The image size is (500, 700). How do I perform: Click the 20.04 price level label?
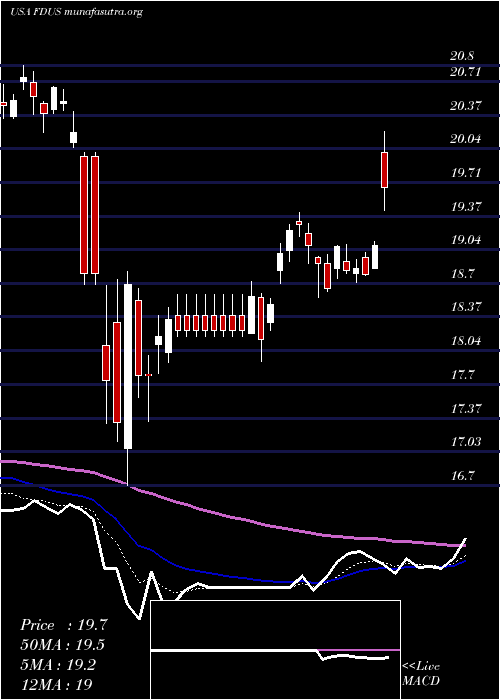[x=465, y=139]
